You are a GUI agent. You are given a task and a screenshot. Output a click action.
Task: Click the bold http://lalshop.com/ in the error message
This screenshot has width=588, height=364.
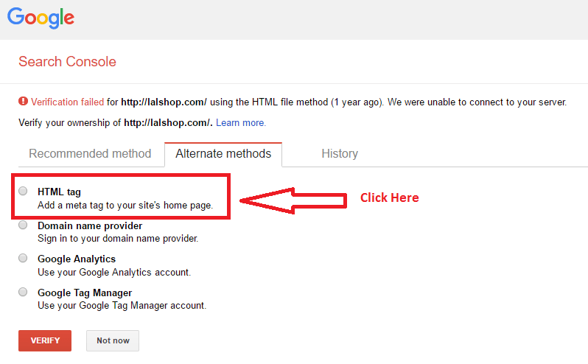click(164, 102)
